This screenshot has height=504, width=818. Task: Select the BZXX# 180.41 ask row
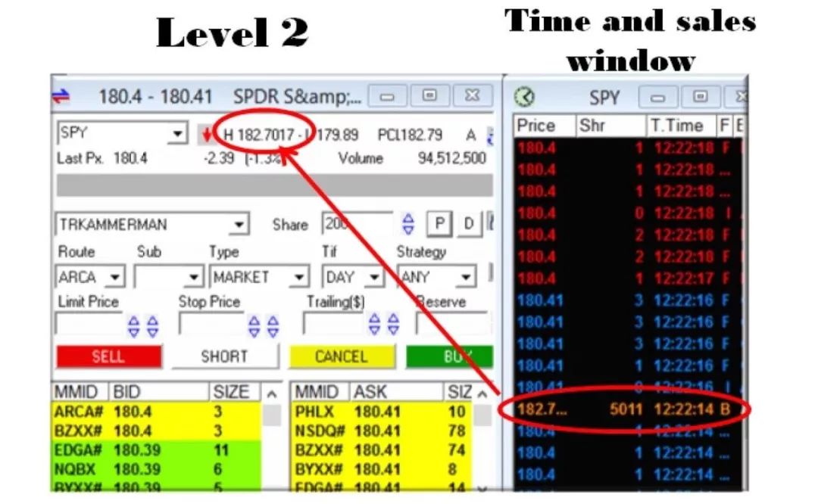tap(381, 450)
